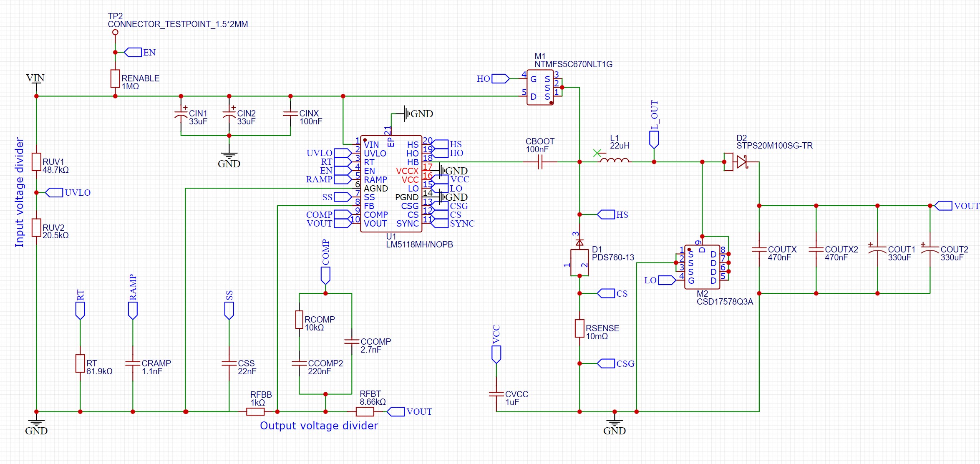Click the HS net label near D1
Image resolution: width=980 pixels, height=464 pixels.
[x=613, y=214]
